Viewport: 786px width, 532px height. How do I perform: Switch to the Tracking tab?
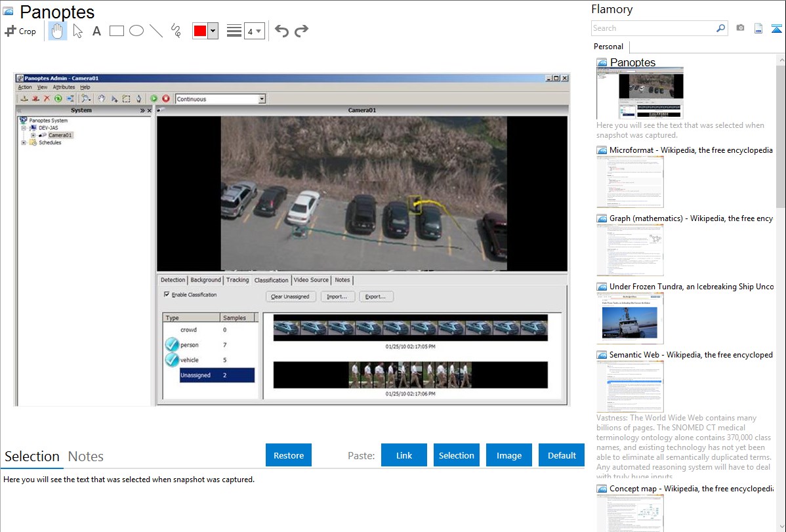237,280
